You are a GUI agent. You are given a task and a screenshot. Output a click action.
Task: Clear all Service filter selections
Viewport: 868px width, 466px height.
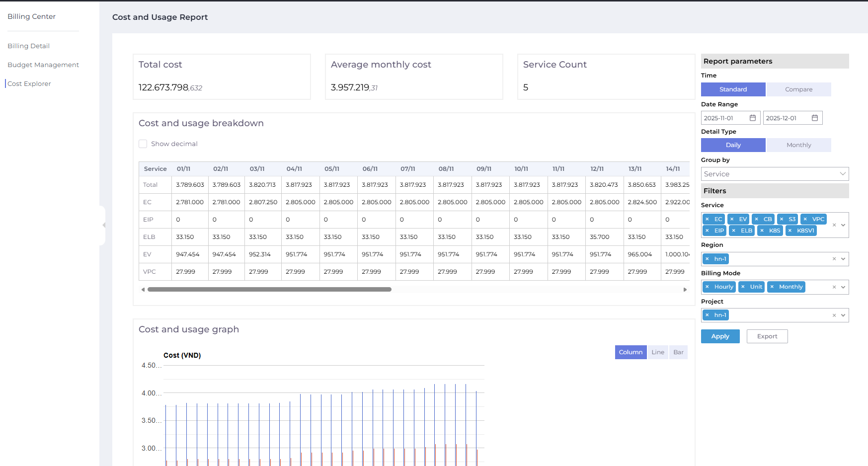tap(834, 225)
